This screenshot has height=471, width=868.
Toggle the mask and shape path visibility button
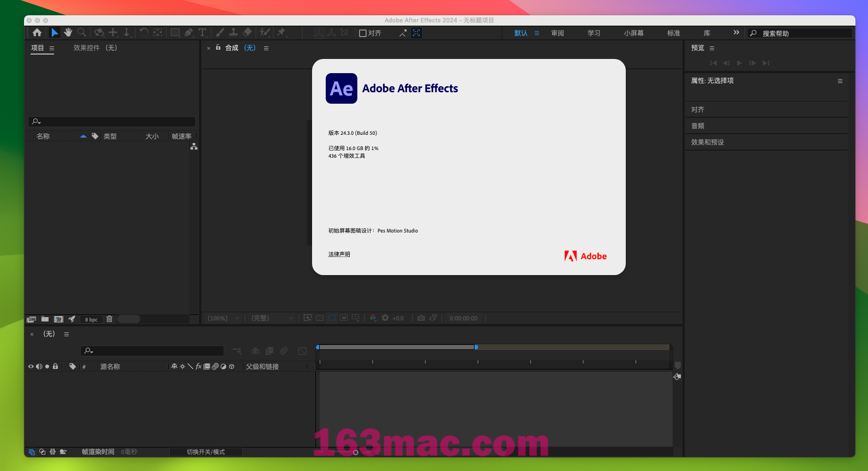[332, 318]
